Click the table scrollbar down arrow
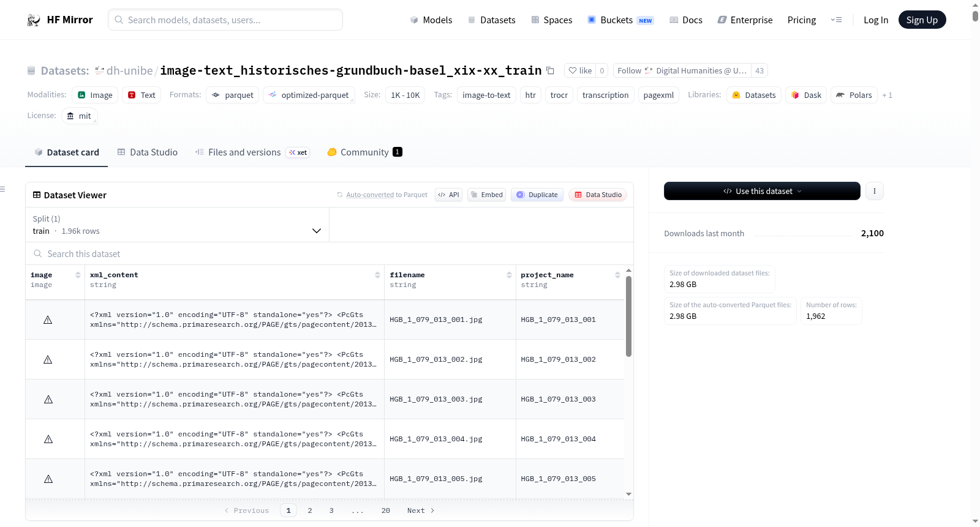 pyautogui.click(x=628, y=494)
